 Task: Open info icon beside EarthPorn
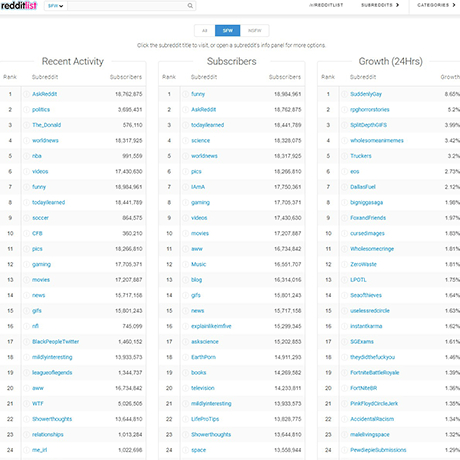pos(185,357)
